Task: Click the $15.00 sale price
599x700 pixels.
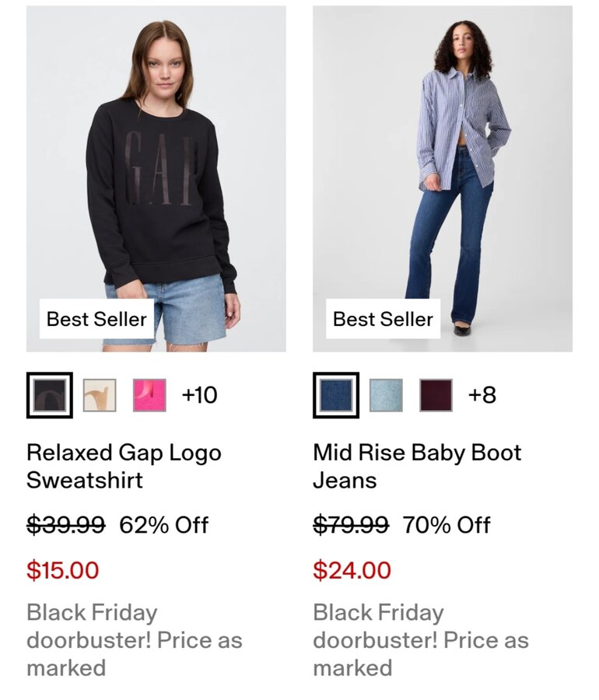Action: pyautogui.click(x=63, y=570)
